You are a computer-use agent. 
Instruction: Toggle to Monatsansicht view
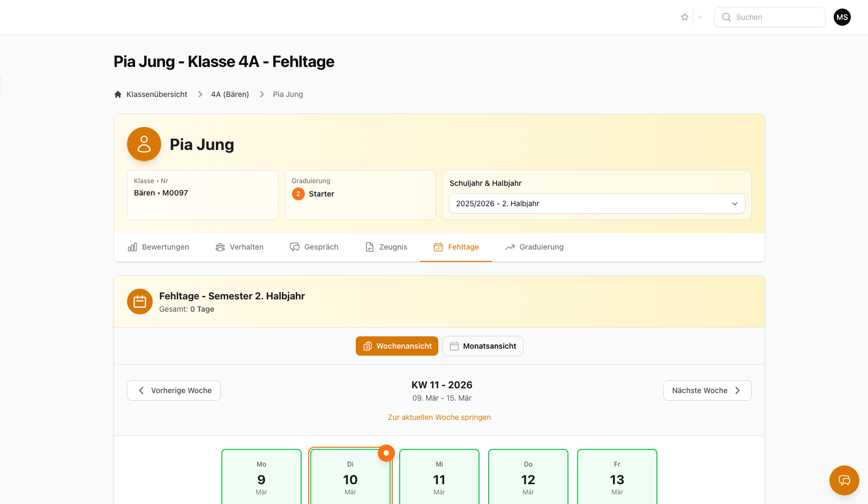[482, 346]
